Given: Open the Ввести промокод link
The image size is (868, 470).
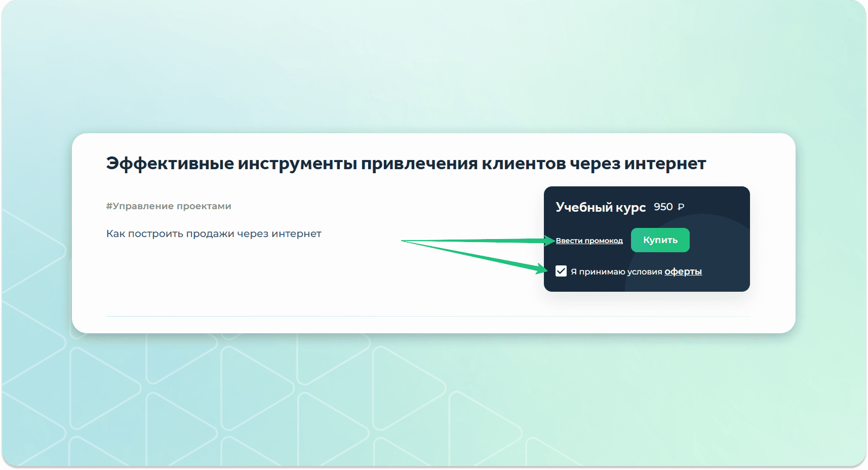Looking at the screenshot, I should pos(589,241).
